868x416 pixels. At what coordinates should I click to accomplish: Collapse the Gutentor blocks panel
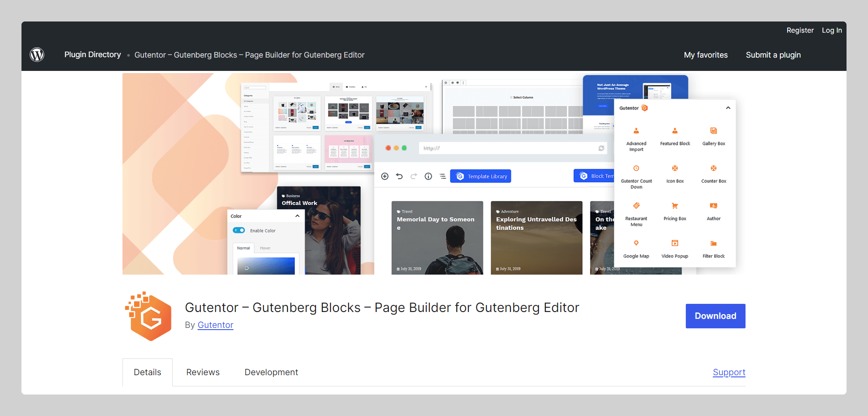(728, 108)
